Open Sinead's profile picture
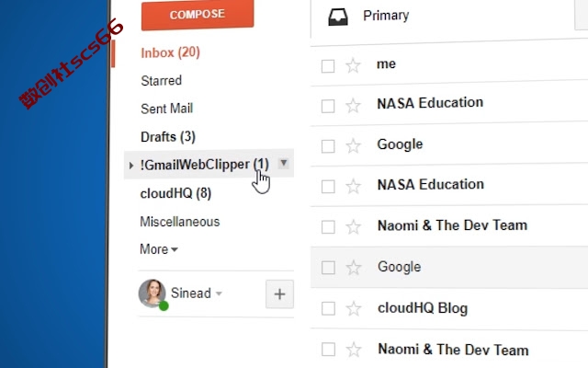Image resolution: width=588 pixels, height=368 pixels. pos(153,293)
